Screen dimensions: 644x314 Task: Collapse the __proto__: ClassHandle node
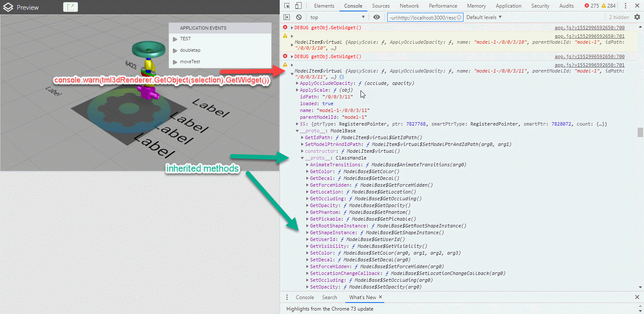[x=302, y=158]
